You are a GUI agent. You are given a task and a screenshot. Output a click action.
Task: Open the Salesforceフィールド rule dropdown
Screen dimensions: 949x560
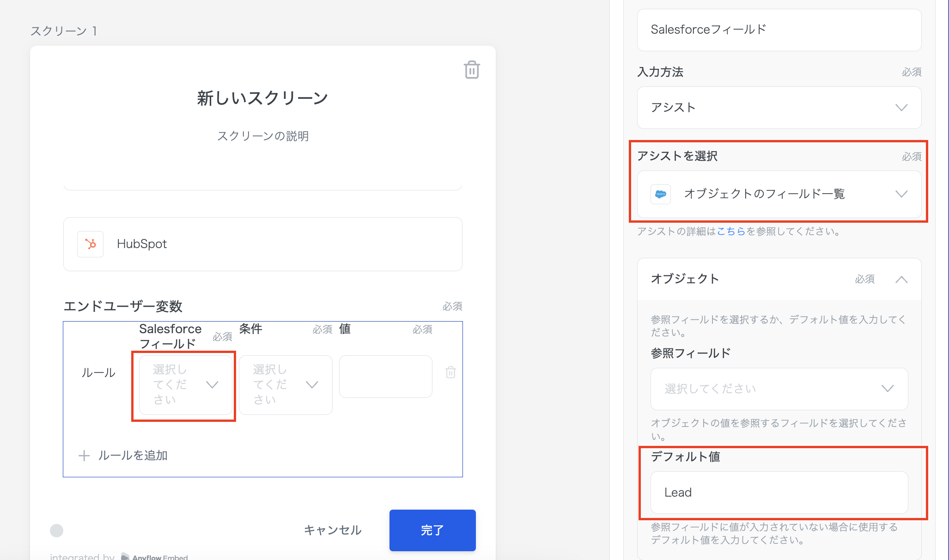coord(185,384)
